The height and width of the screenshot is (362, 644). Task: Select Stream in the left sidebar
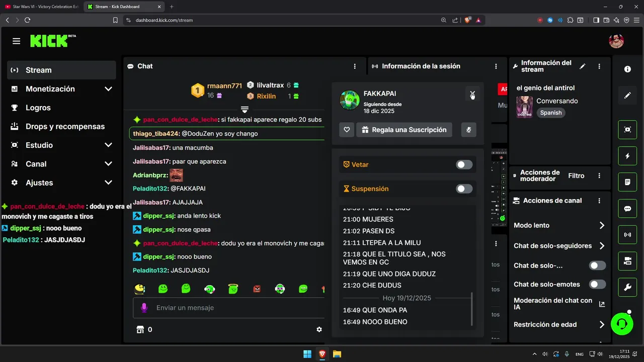point(61,70)
